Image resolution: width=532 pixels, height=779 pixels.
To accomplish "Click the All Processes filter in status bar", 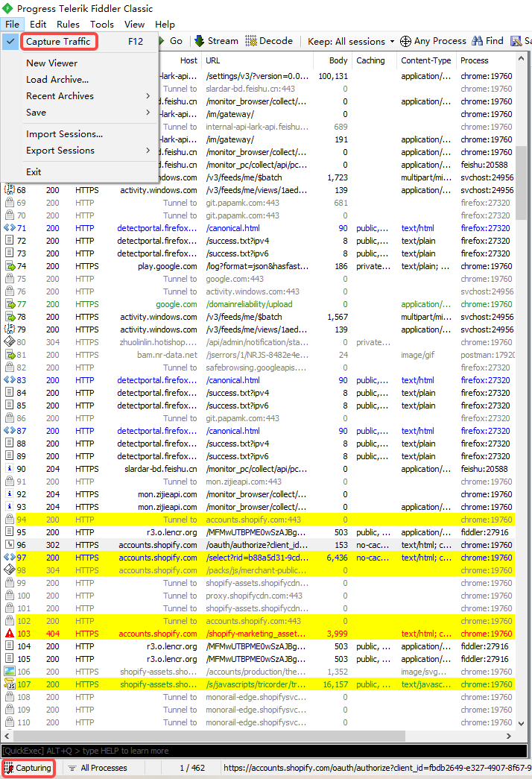I will [x=97, y=768].
